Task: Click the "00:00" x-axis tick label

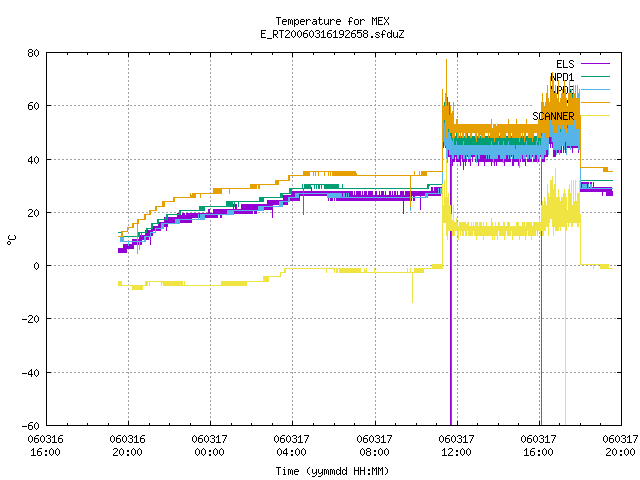Action: (209, 452)
